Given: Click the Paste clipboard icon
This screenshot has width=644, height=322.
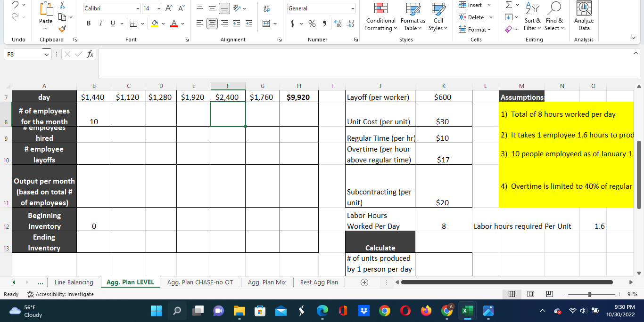Looking at the screenshot, I should pos(46,9).
